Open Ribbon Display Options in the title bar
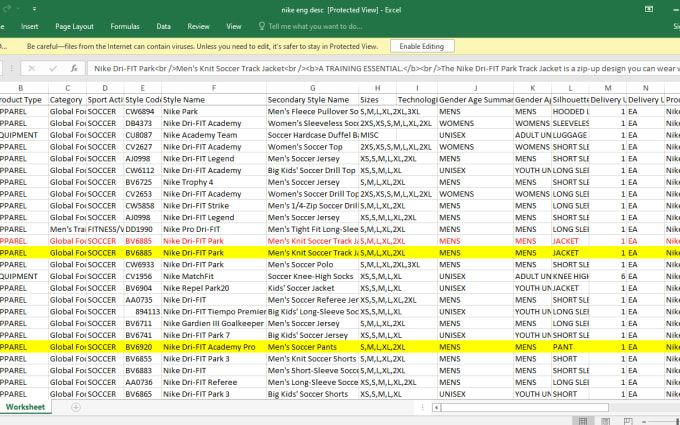The image size is (680, 425). click(x=649, y=9)
